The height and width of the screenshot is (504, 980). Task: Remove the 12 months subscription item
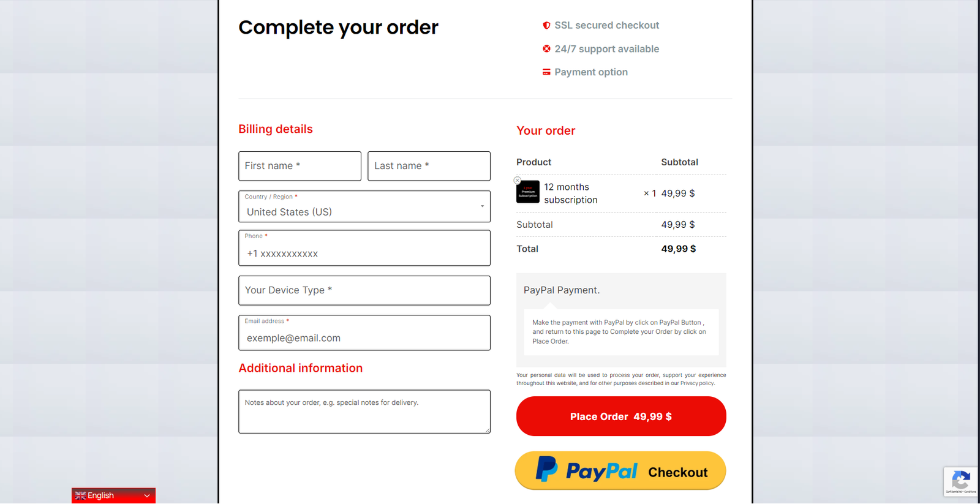[x=518, y=181]
